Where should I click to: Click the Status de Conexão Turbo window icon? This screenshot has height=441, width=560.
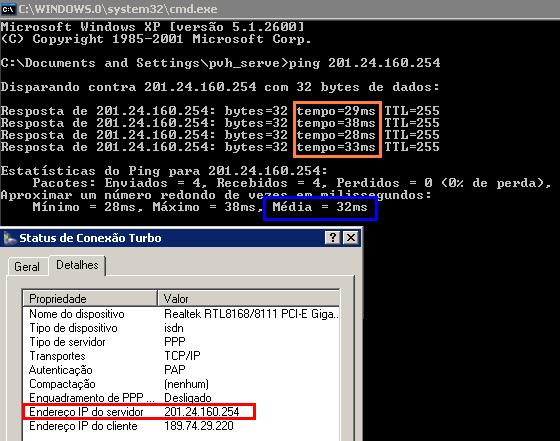point(9,238)
